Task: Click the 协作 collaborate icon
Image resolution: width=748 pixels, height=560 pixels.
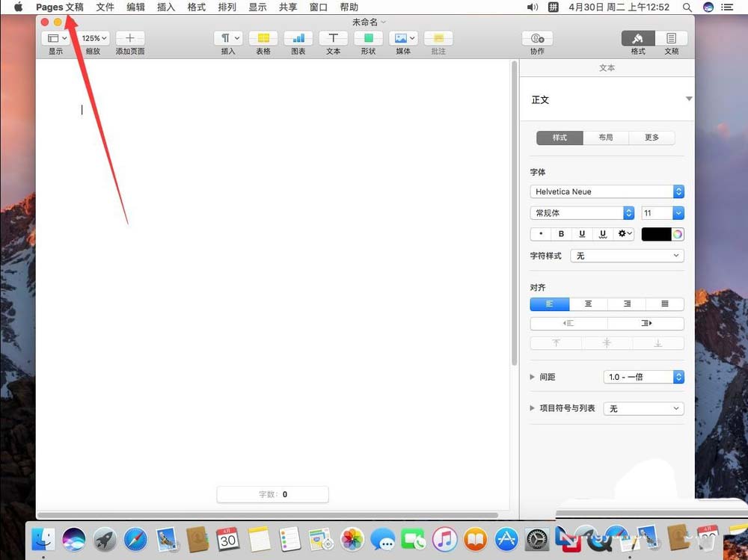Action: tap(537, 38)
